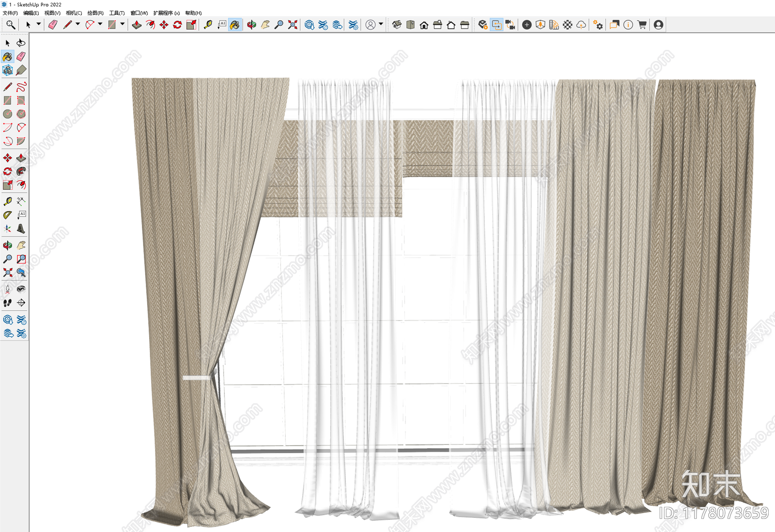The image size is (775, 532).
Task: Start Enscape rendering
Action: tap(482, 25)
